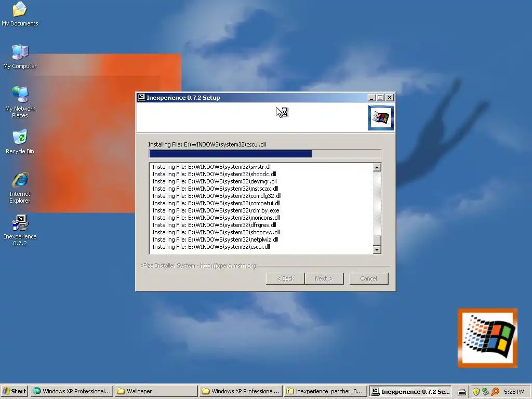Click the compatui.dll log line
Image resolution: width=532 pixels, height=399 pixels.
216,203
